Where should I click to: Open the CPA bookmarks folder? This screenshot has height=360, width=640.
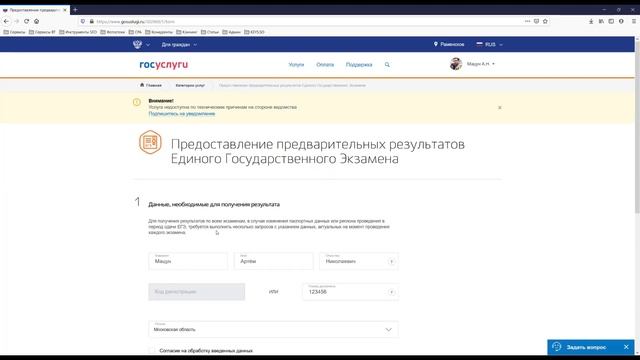pos(135,32)
